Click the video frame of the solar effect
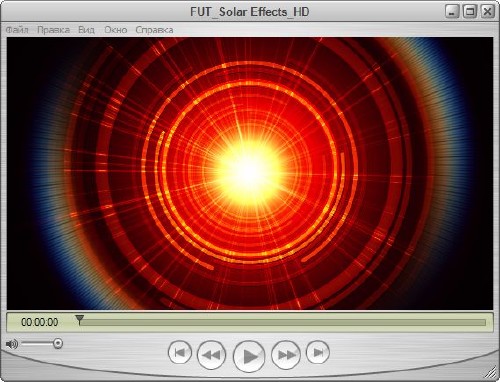The height and width of the screenshot is (382, 500). [250, 173]
